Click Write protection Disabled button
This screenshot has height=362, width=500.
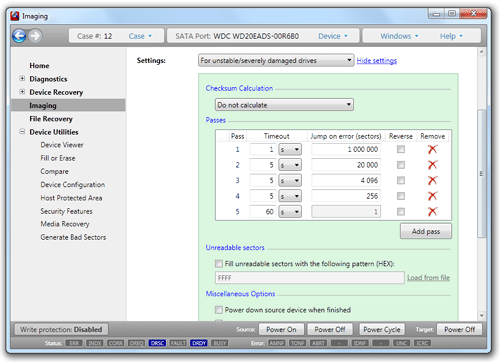click(x=61, y=329)
